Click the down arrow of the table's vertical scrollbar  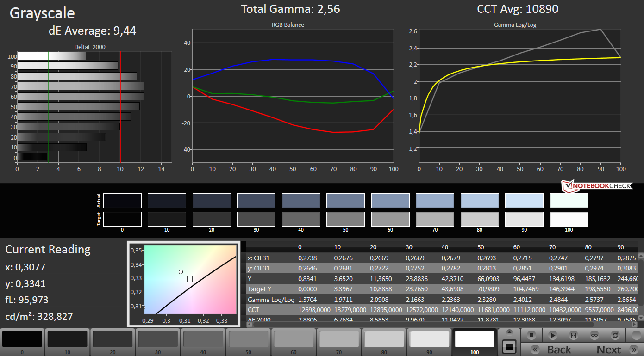click(641, 318)
